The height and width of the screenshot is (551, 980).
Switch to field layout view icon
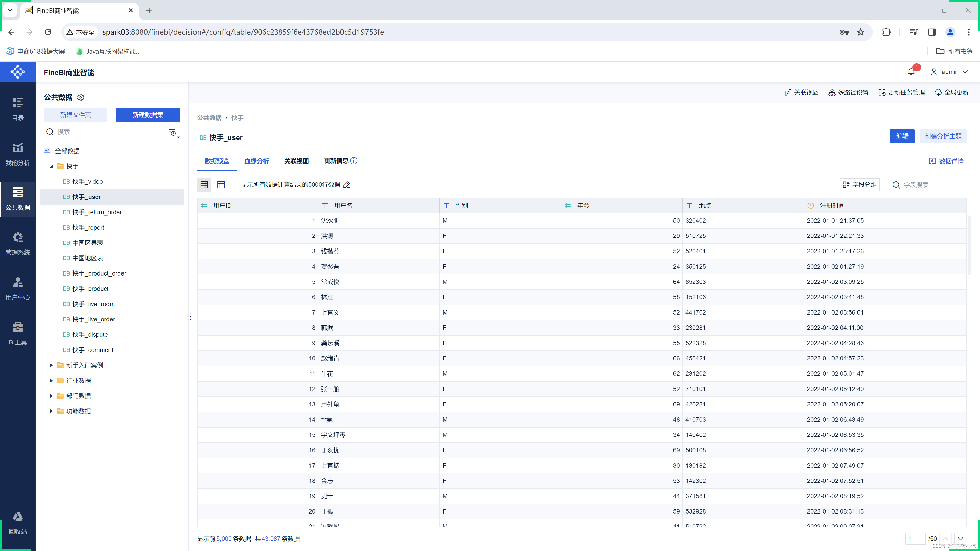(x=221, y=184)
